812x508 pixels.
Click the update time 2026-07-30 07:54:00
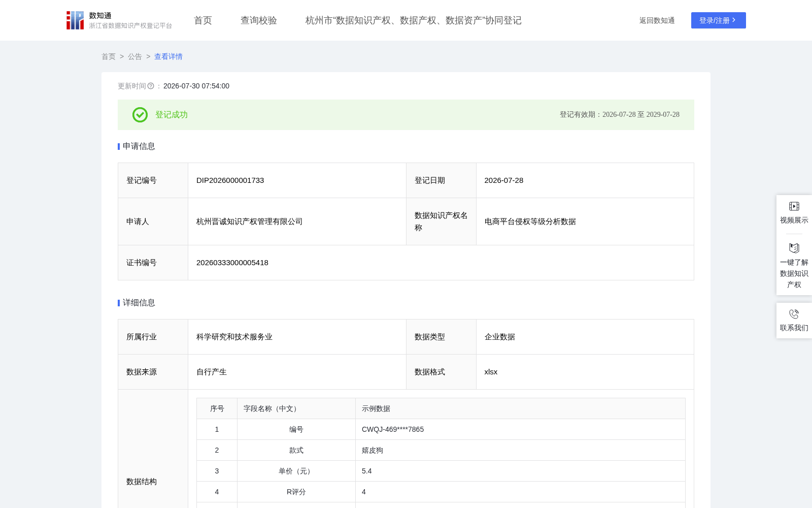coord(196,86)
